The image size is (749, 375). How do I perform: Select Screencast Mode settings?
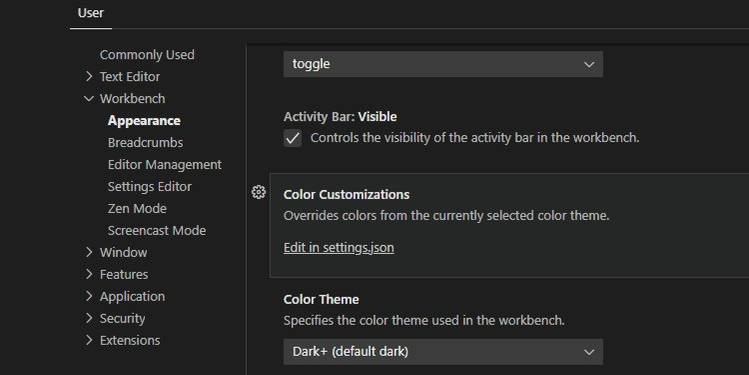click(157, 230)
